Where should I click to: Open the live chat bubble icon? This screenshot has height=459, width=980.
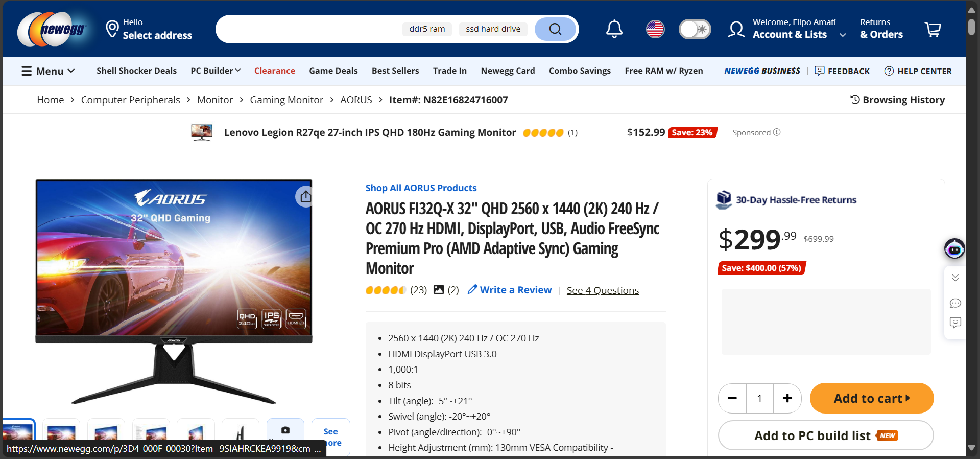(x=955, y=304)
